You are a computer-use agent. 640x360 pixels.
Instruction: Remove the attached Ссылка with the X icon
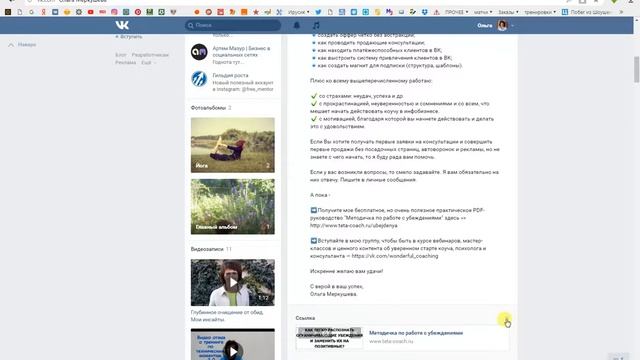(x=506, y=318)
